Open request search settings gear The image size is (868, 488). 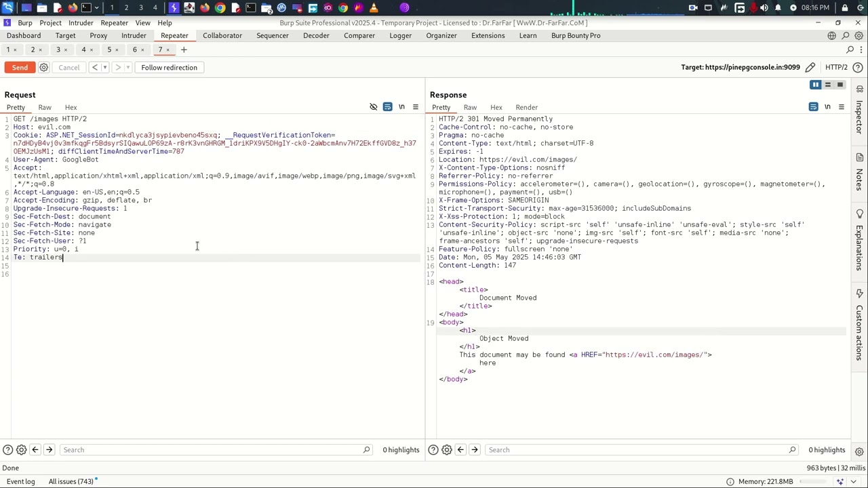21,450
